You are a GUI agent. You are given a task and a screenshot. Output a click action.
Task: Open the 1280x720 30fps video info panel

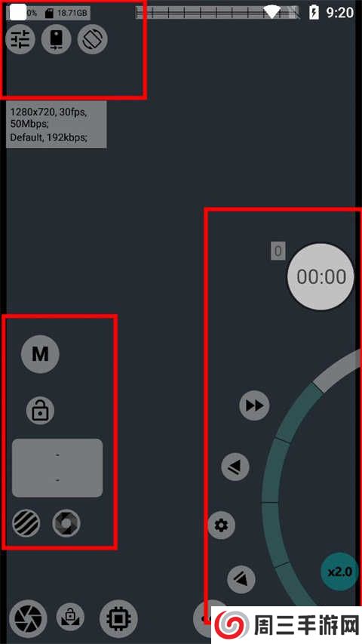point(57,125)
